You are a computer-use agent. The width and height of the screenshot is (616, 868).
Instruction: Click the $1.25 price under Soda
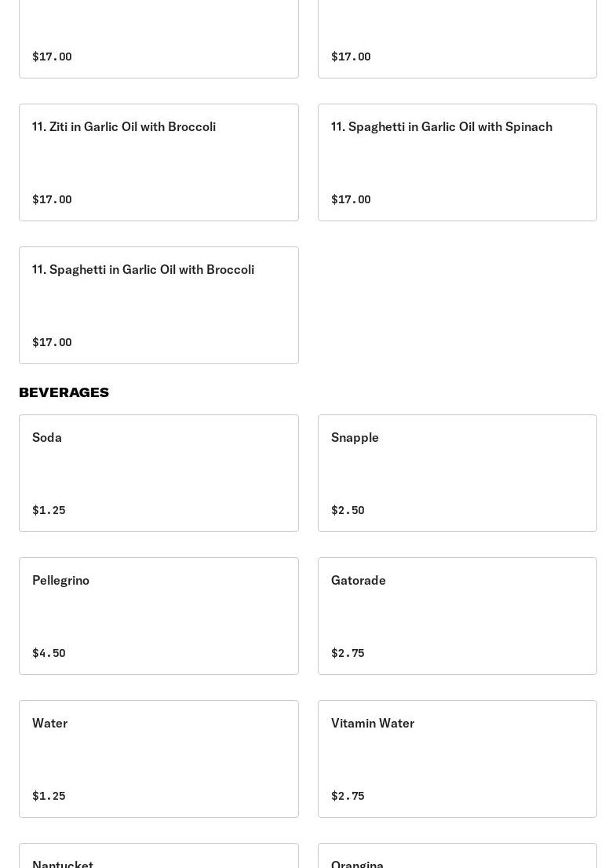[49, 510]
